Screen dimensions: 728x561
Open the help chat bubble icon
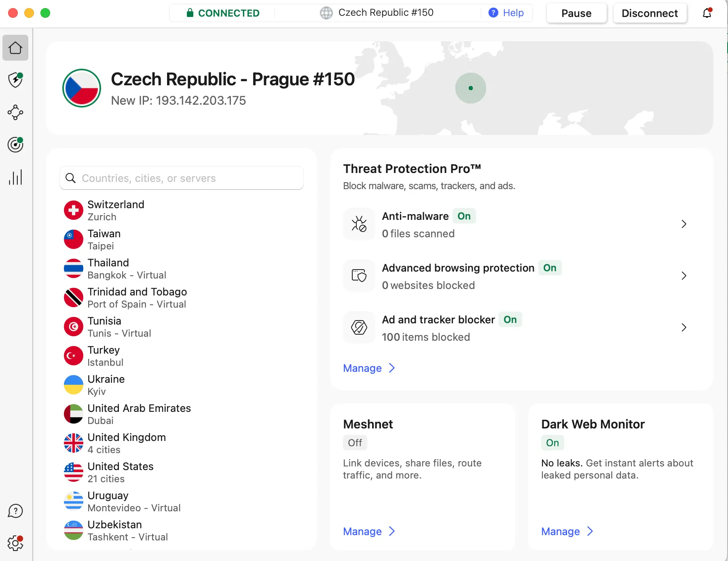pos(15,511)
